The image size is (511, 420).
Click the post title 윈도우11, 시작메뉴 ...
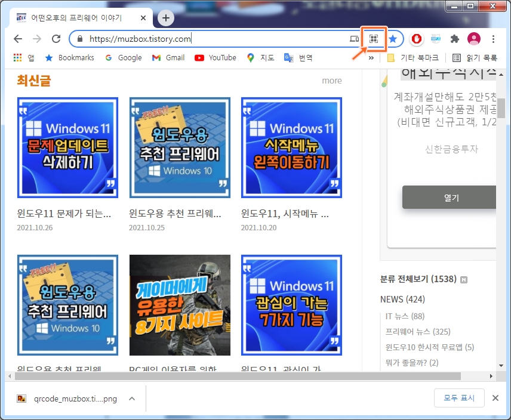[285, 214]
